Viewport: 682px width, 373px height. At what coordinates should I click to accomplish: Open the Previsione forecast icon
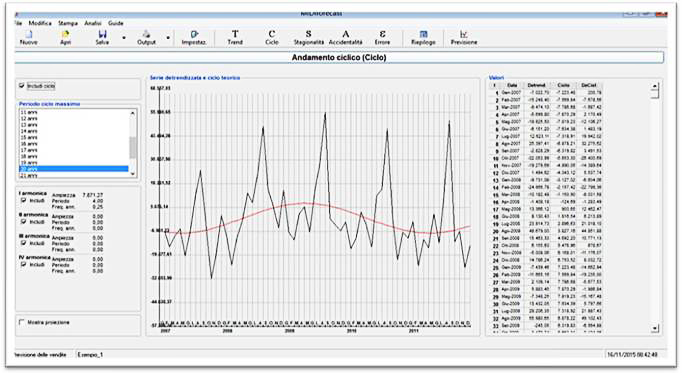pyautogui.click(x=464, y=38)
